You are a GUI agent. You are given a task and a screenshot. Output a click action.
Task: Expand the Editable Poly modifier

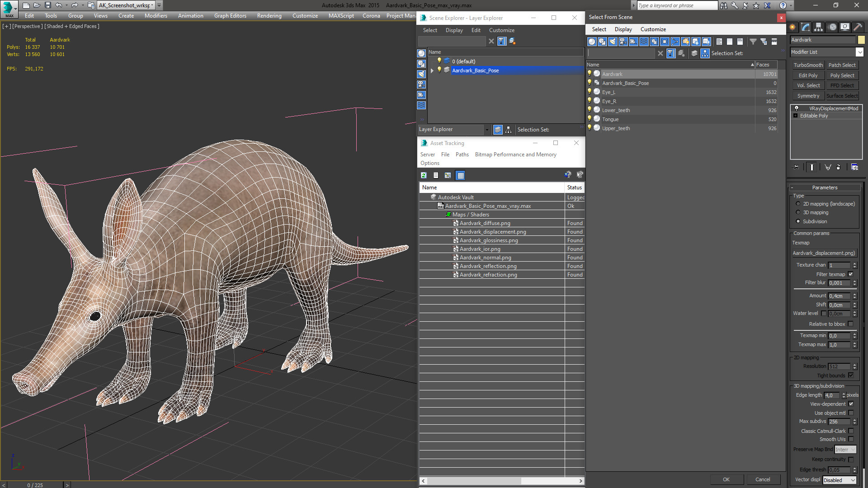795,116
